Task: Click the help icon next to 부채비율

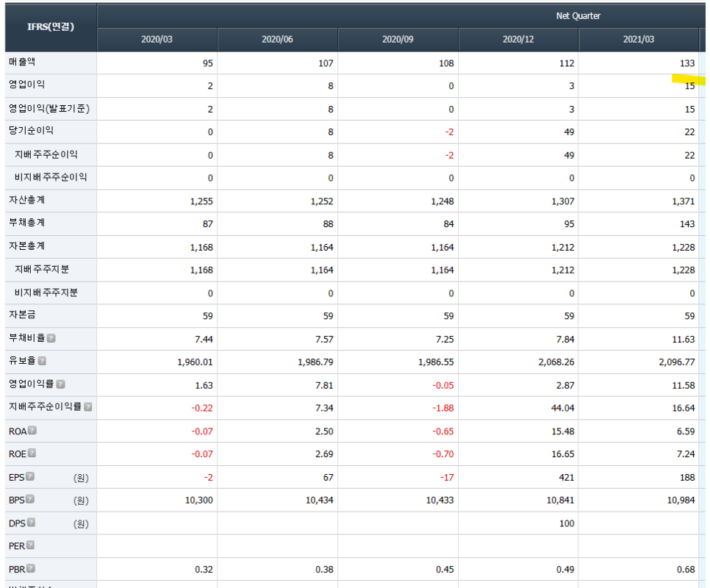Action: pos(51,338)
